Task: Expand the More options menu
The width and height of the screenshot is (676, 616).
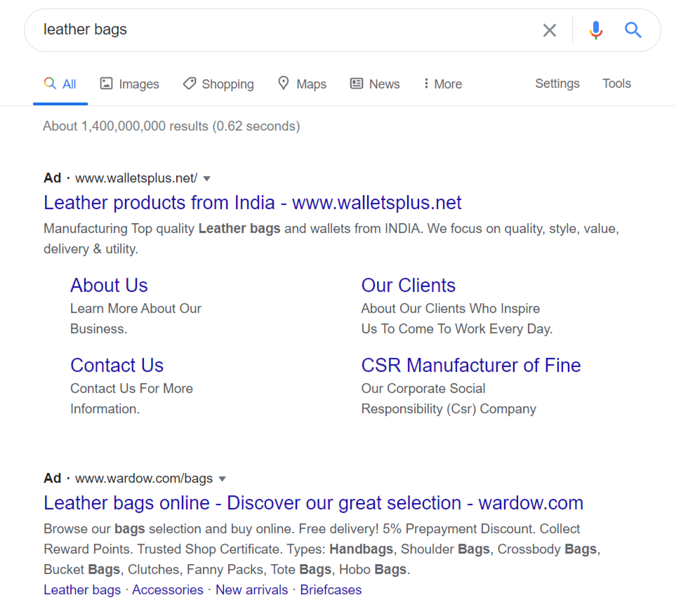Action: coord(442,84)
